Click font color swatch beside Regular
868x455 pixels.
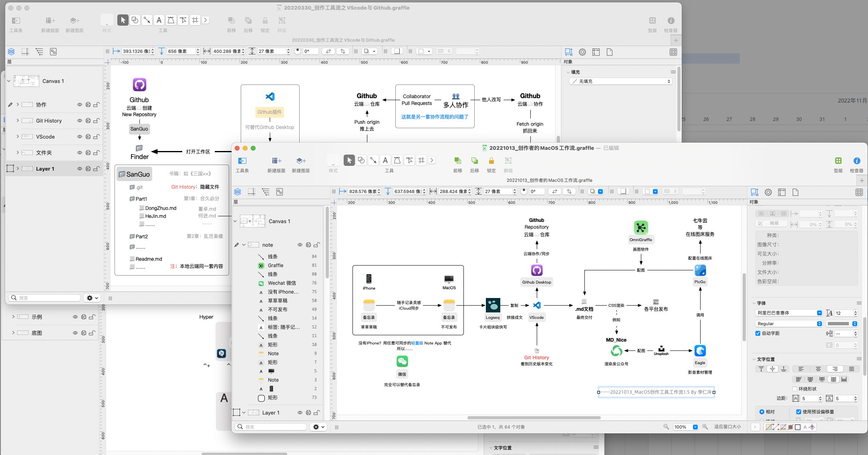pyautogui.click(x=842, y=324)
